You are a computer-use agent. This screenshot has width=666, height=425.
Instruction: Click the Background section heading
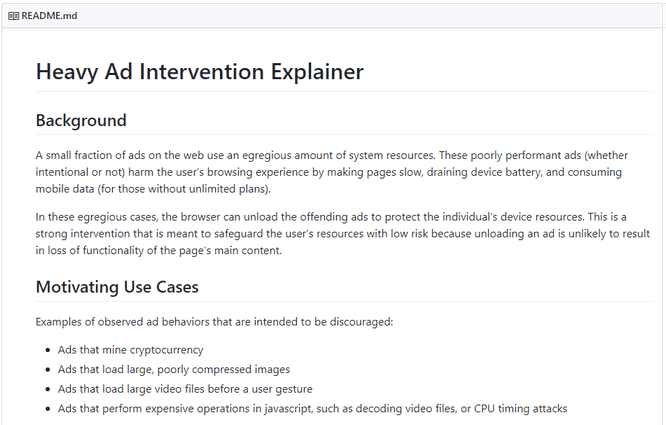(x=81, y=121)
